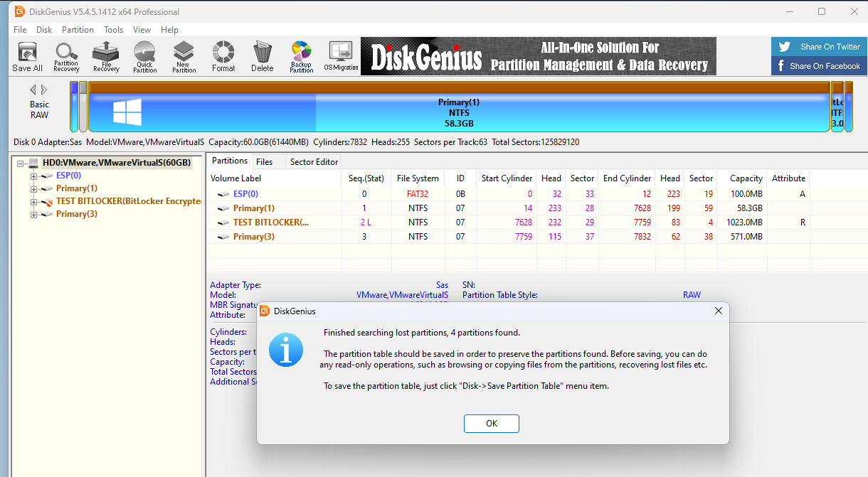The image size is (868, 477).
Task: Open the Partition Recovery tool
Action: point(66,57)
